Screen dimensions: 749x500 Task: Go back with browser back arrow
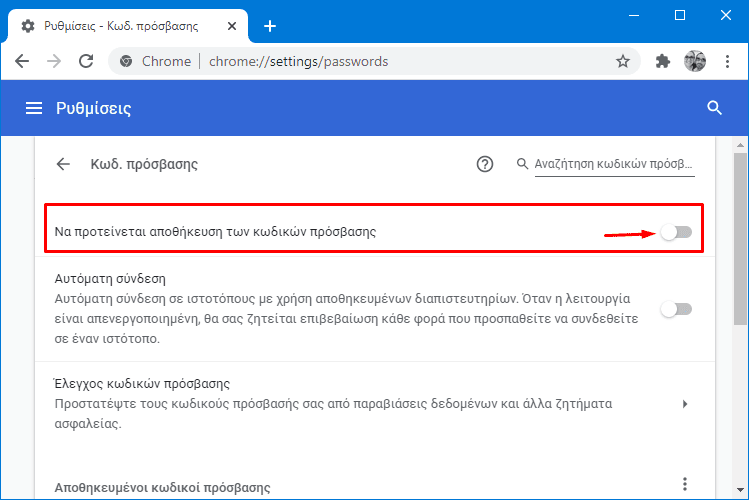[x=22, y=61]
